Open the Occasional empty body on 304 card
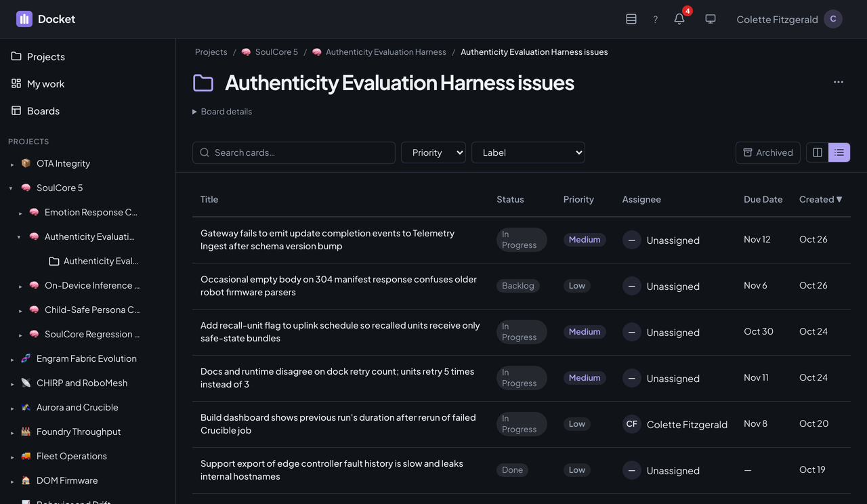Screen dimensions: 867x504 [339, 286]
